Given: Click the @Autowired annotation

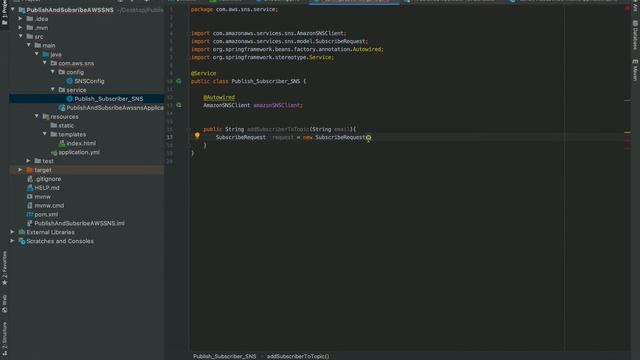Looking at the screenshot, I should pos(219,98).
